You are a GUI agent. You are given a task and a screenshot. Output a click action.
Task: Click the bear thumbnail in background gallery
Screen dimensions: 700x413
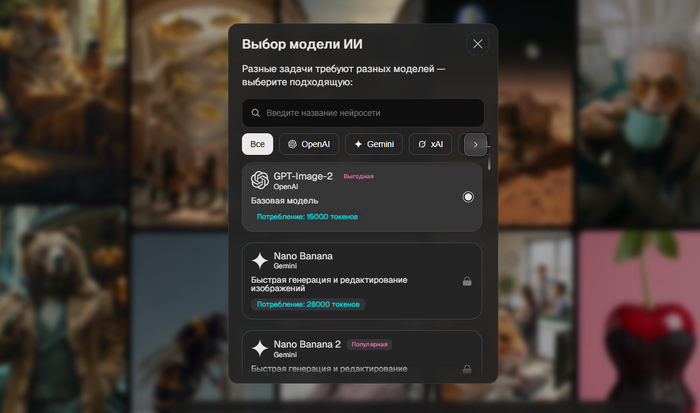[x=62, y=308]
